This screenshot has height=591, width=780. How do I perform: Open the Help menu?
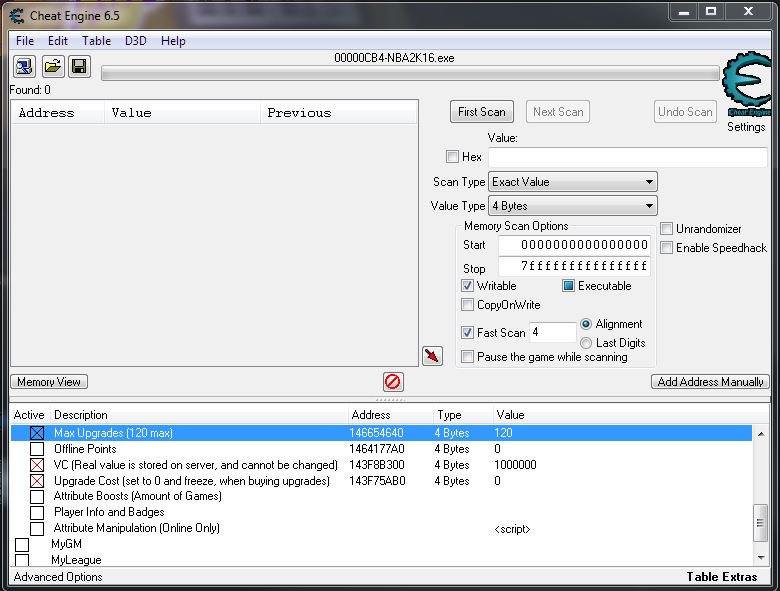click(173, 41)
